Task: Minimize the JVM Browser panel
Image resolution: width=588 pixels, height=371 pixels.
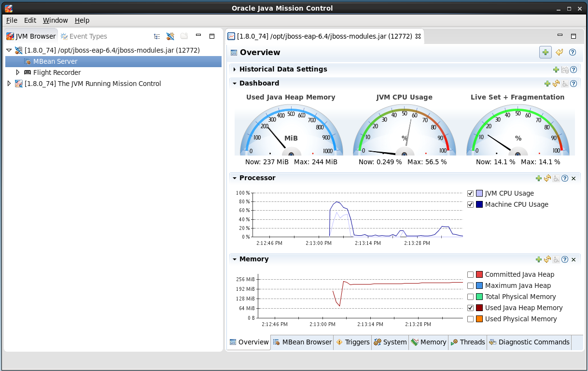Action: click(198, 36)
